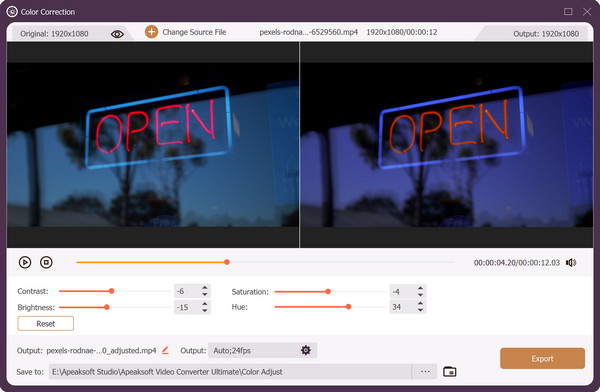The height and width of the screenshot is (392, 600).
Task: Click the Auto;24fps output format field
Action: (262, 350)
